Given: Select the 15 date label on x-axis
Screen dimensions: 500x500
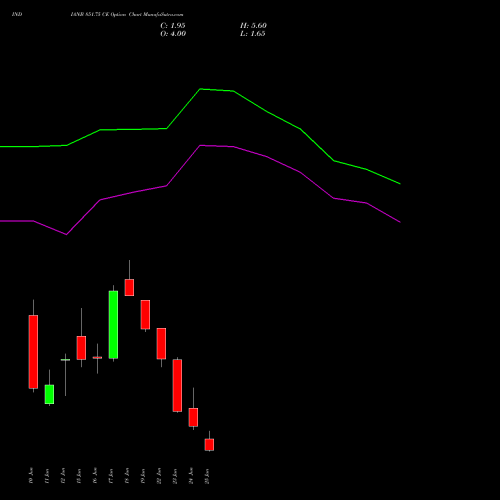Looking at the screenshot, I should point(79,476).
